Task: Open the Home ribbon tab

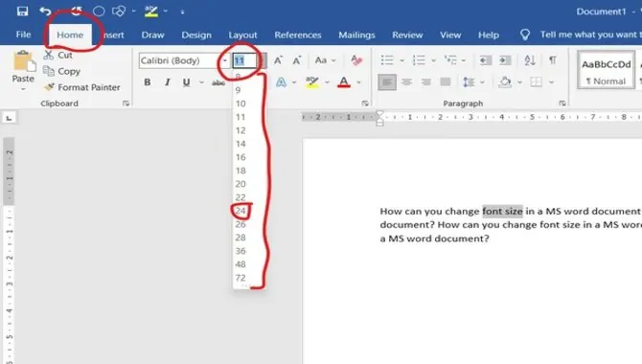Action: (x=70, y=34)
